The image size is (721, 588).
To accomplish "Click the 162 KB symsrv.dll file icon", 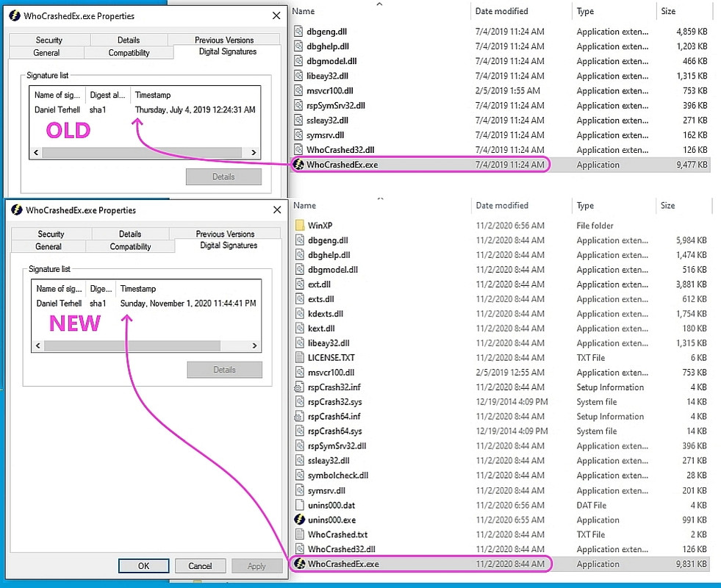I will 298,135.
